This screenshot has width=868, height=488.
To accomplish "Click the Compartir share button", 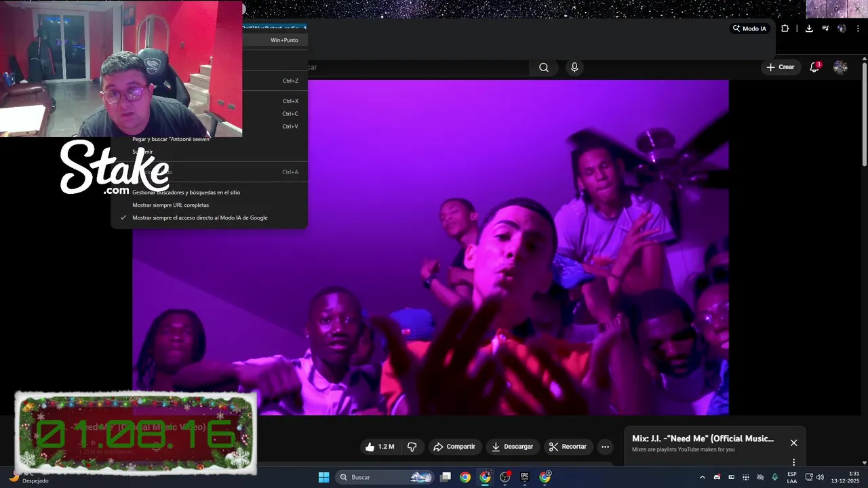I will click(x=454, y=447).
